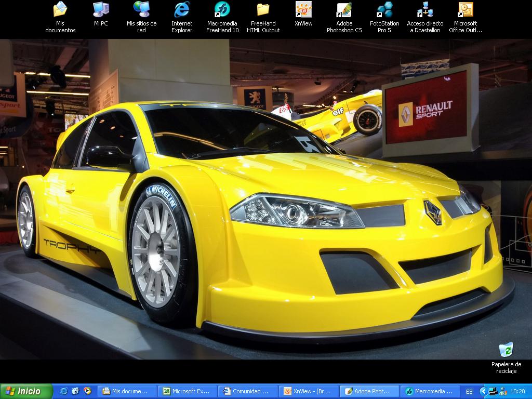Open the FreeHand HTML Output folder
The height and width of the screenshot is (399, 532).
263,10
